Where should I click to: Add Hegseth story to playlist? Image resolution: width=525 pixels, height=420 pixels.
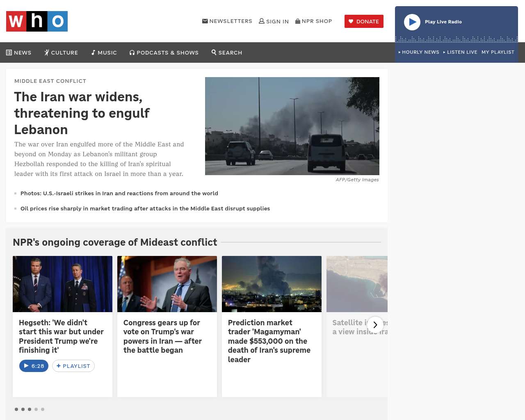[73, 366]
